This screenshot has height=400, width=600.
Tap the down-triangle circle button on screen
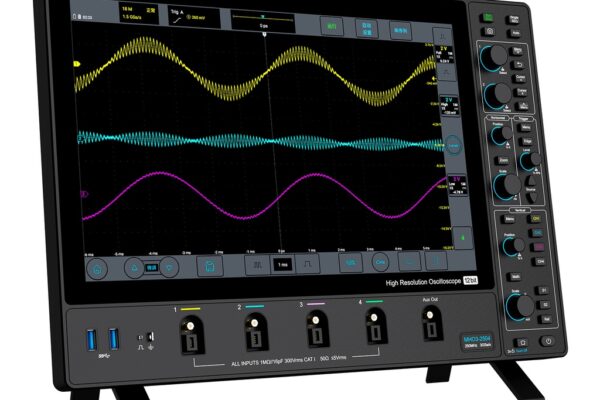coord(170,267)
